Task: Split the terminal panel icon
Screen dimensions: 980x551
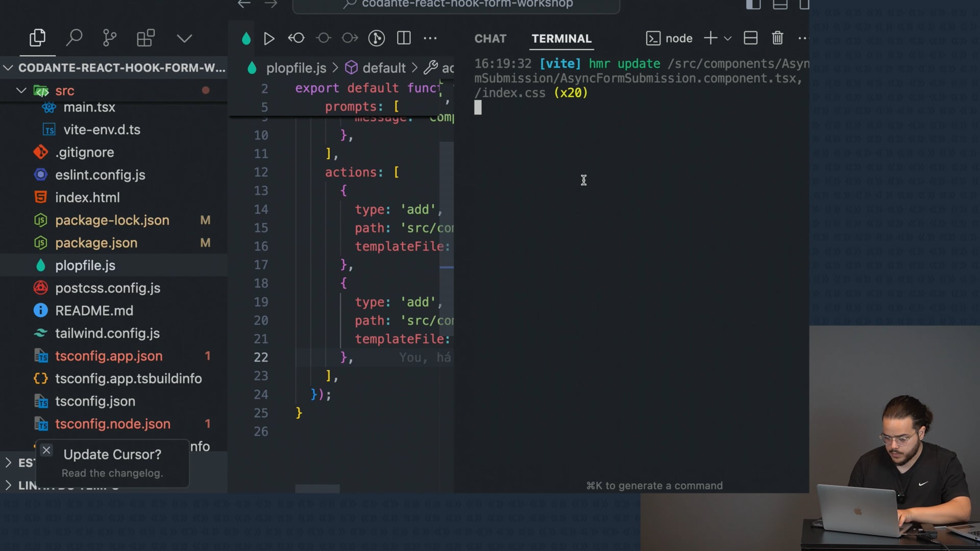Action: (750, 38)
